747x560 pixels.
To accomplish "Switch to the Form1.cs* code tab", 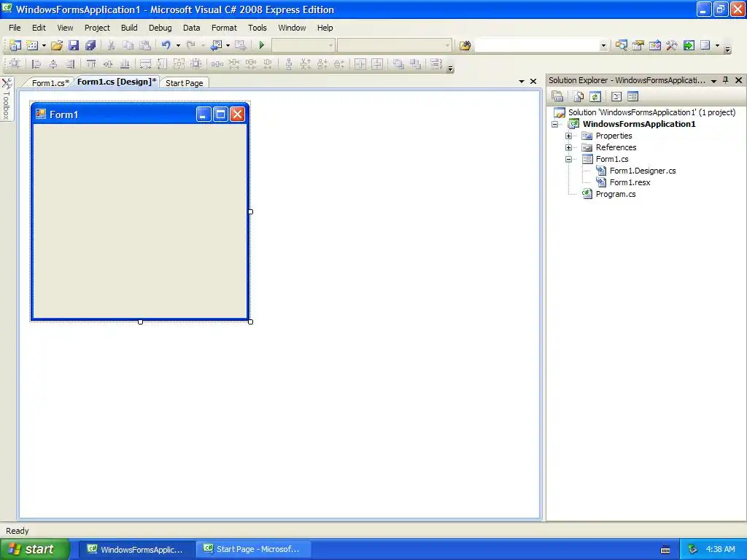I will click(50, 83).
